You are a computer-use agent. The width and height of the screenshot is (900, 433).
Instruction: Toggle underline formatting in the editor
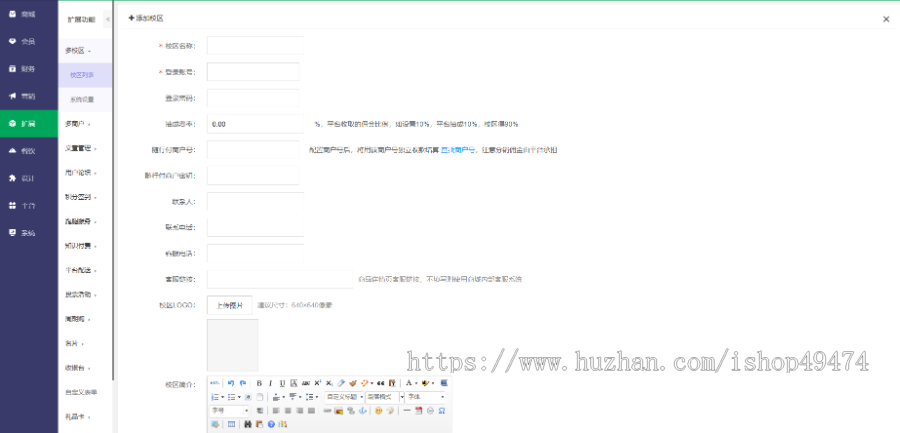(x=282, y=383)
